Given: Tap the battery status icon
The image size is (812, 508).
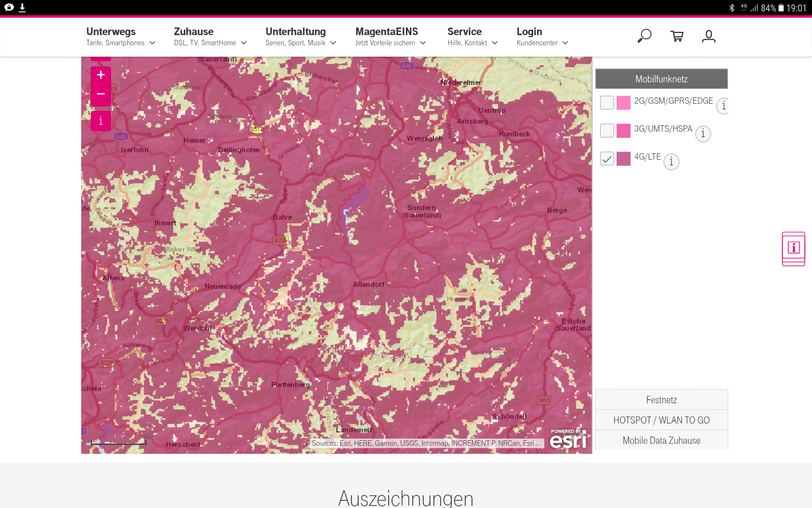Looking at the screenshot, I should [781, 8].
